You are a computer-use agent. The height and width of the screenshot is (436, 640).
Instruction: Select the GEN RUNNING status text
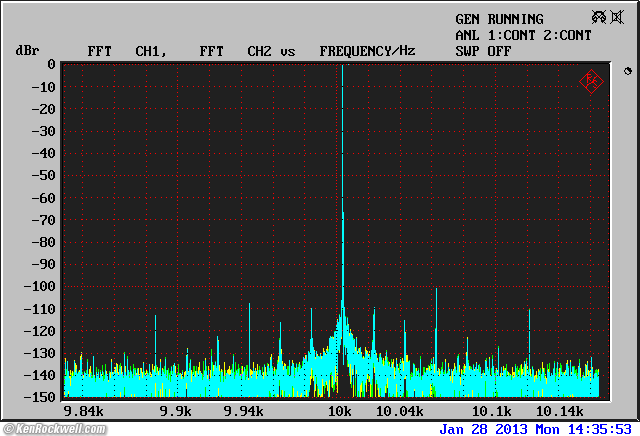point(499,19)
